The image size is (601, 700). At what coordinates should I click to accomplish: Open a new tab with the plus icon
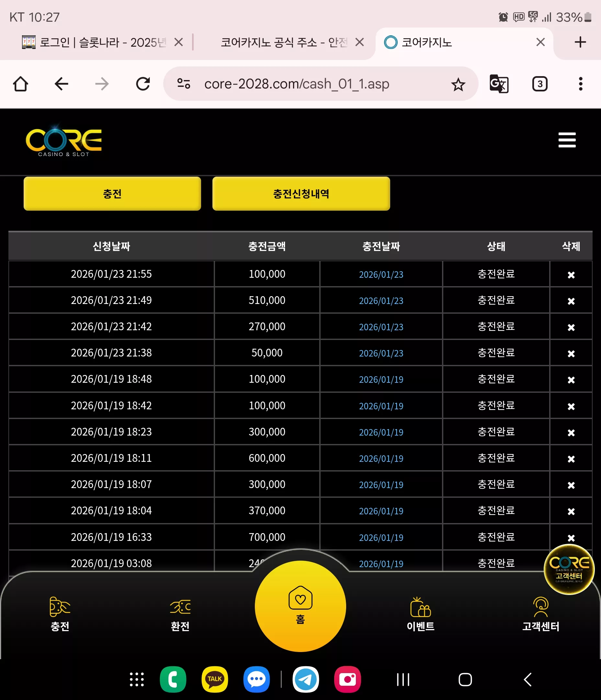(580, 42)
